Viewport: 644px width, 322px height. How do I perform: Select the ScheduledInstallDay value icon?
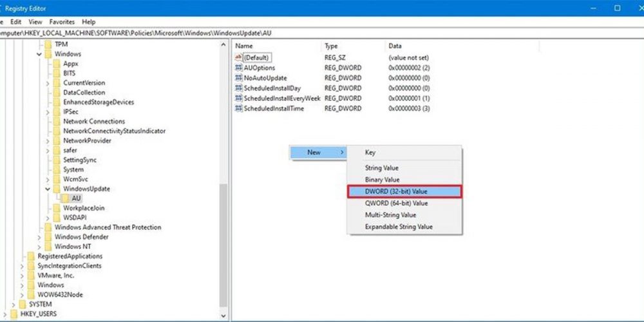coord(238,88)
